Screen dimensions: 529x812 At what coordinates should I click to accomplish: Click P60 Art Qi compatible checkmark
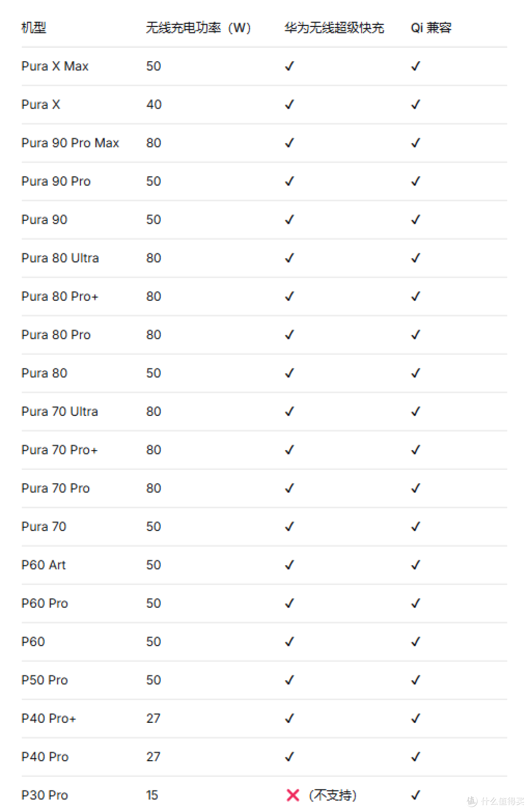416,565
